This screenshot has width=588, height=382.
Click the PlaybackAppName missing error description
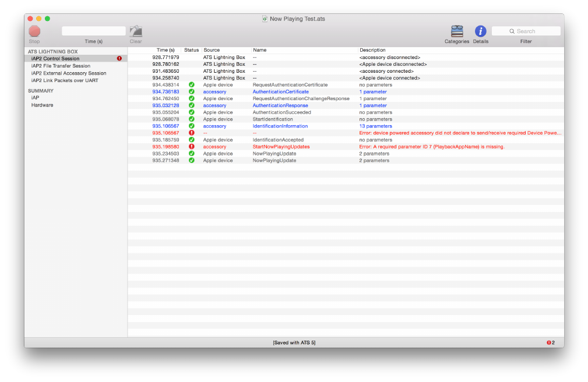pos(432,147)
